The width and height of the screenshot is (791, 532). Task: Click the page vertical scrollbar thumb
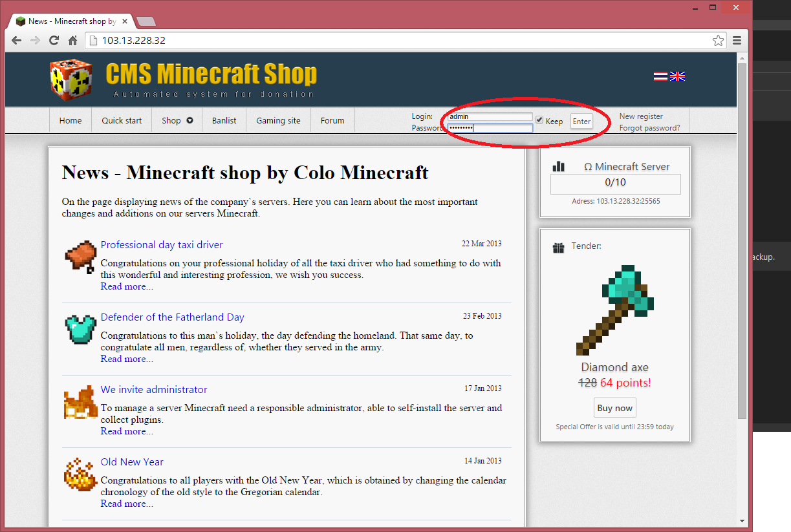742,240
